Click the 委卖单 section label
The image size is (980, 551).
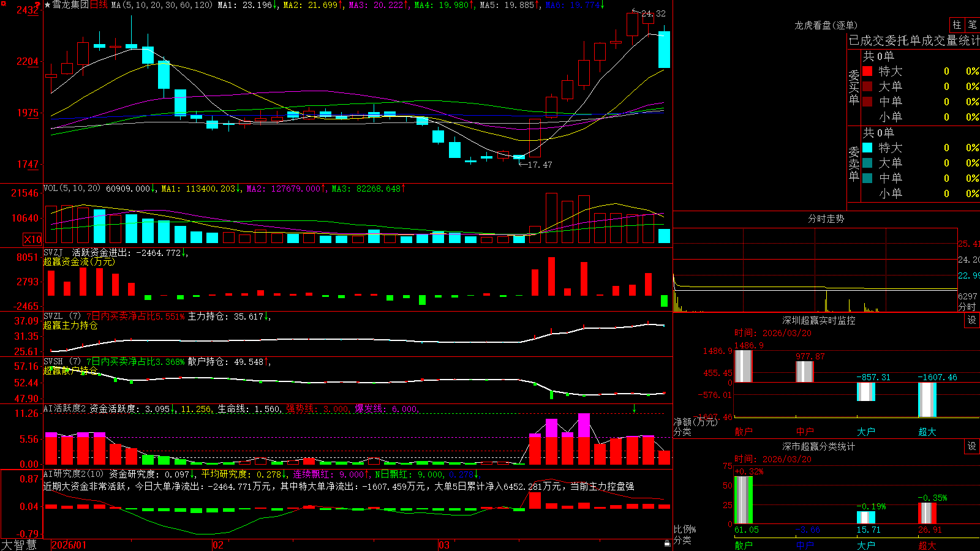854,163
